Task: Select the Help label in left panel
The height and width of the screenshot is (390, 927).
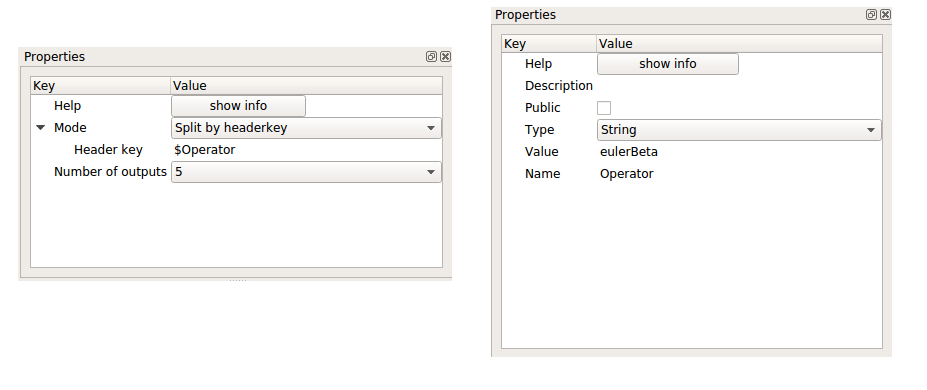Action: click(67, 106)
